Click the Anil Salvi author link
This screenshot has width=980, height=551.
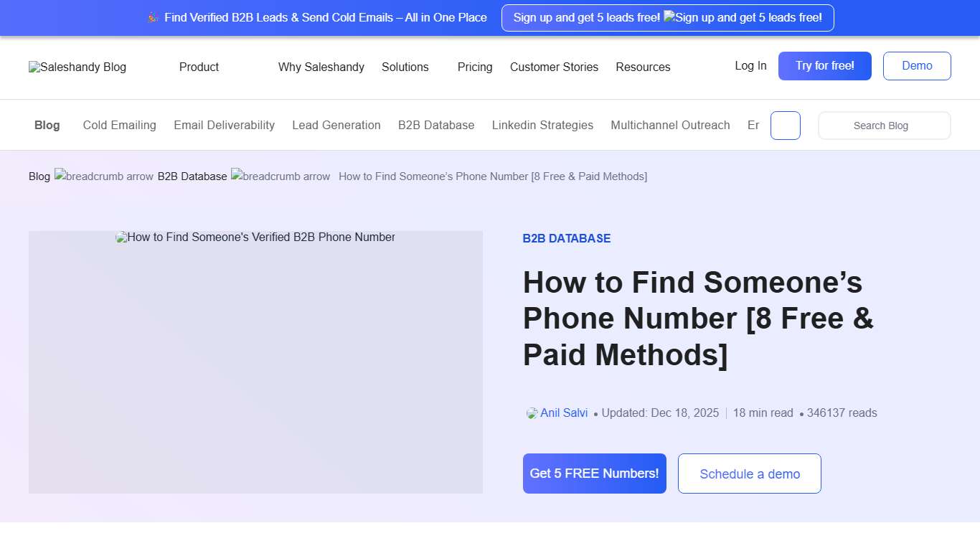(565, 413)
